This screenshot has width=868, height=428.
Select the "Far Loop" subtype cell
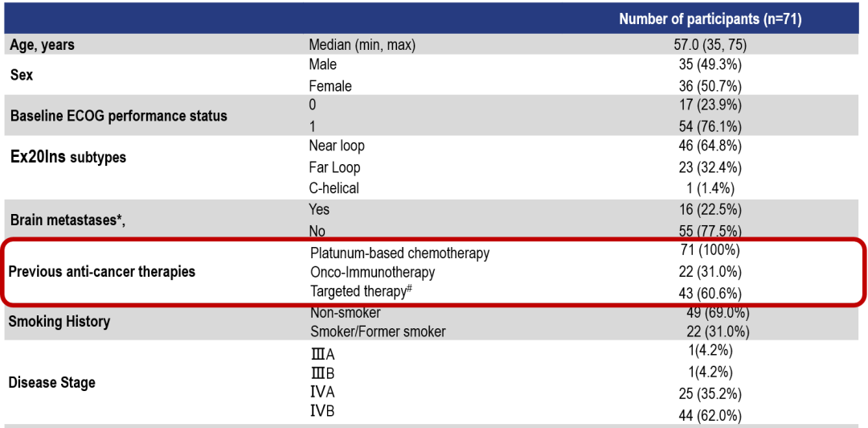pos(334,167)
